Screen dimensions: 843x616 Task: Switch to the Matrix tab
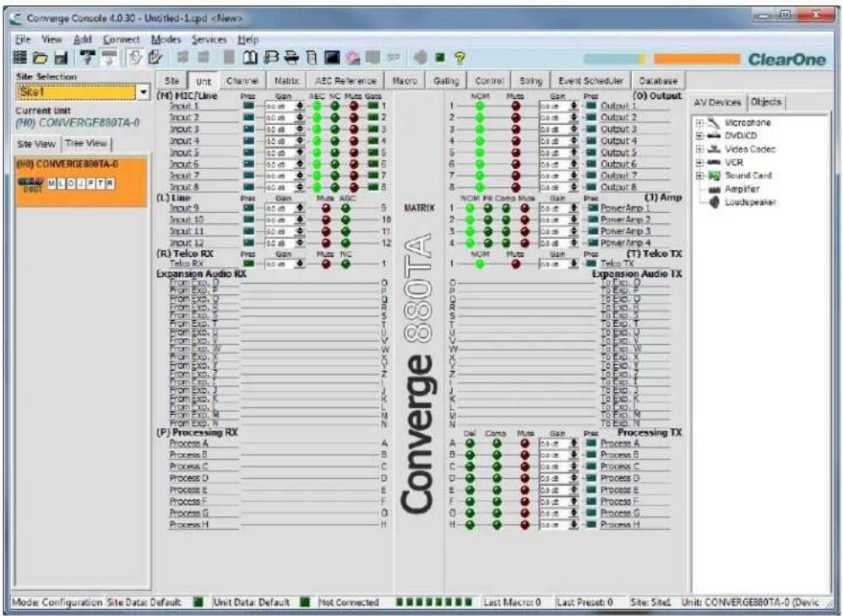coord(286,81)
